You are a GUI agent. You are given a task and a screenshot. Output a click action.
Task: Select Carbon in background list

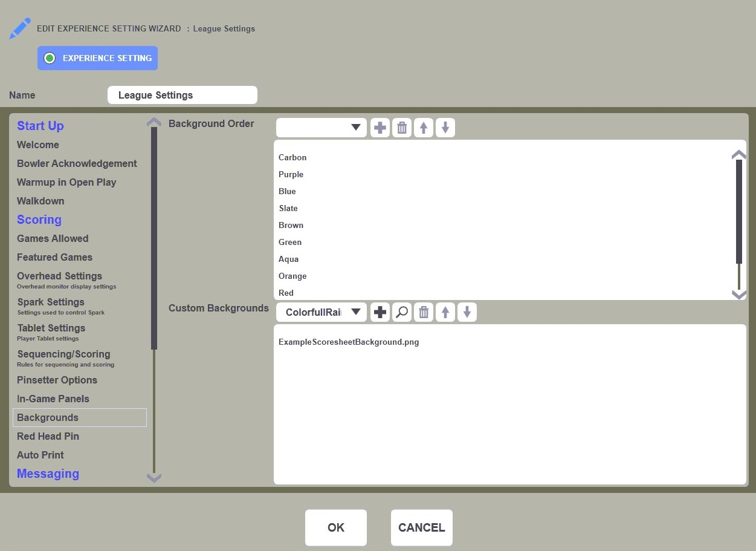292,157
